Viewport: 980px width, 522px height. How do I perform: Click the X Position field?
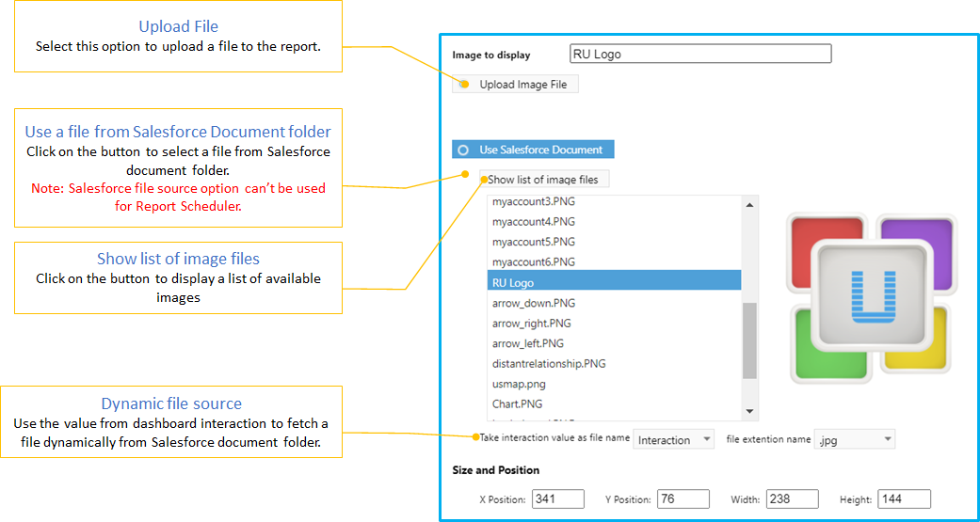coord(558,498)
